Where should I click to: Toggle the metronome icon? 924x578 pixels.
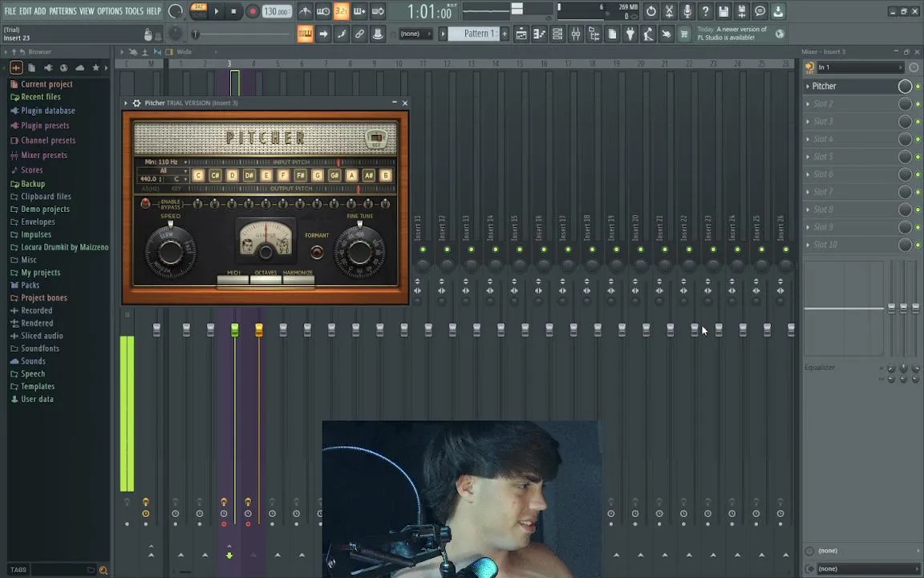[305, 11]
